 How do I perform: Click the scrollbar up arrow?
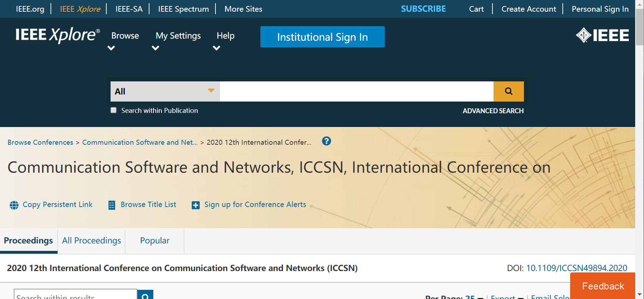(x=639, y=4)
